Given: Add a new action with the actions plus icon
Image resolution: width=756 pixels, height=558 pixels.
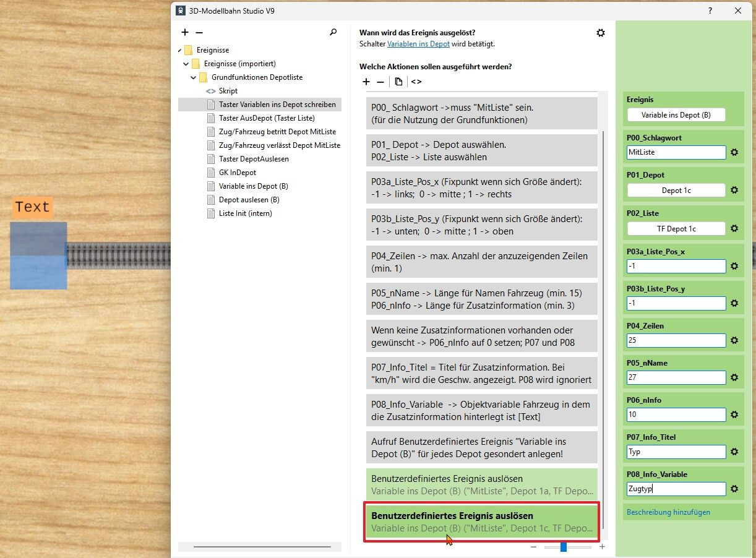Looking at the screenshot, I should pyautogui.click(x=366, y=82).
